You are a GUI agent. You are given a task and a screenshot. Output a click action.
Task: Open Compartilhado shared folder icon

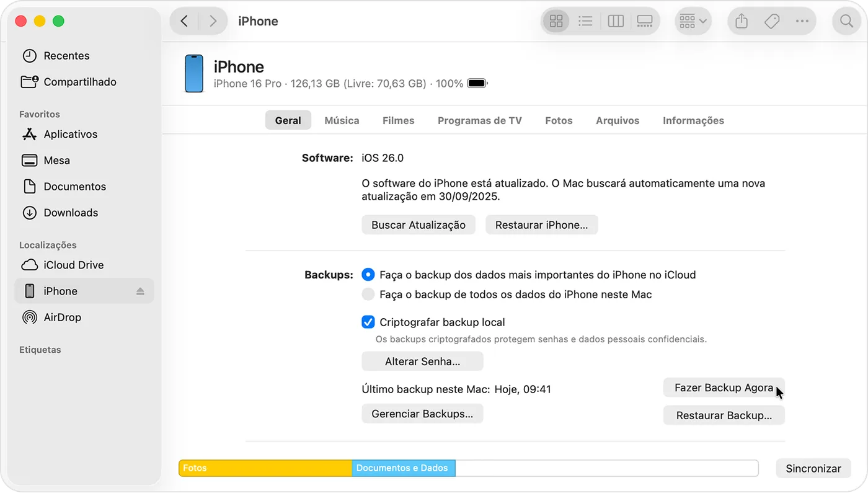(x=29, y=82)
